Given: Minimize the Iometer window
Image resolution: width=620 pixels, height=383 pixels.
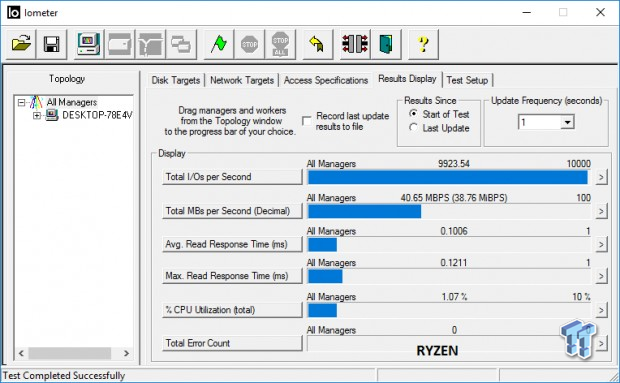Looking at the screenshot, I should (527, 13).
